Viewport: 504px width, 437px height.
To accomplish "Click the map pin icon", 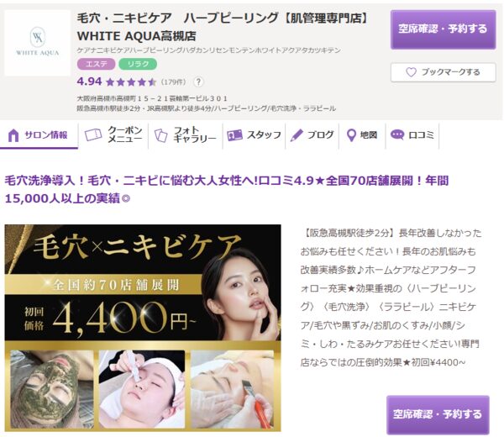I will (x=352, y=135).
